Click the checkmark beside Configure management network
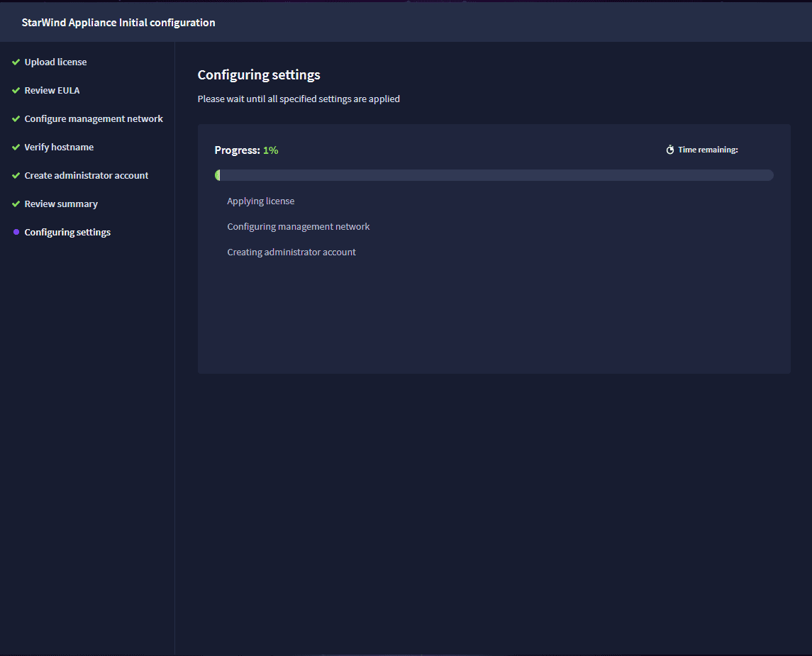812x656 pixels. tap(16, 119)
